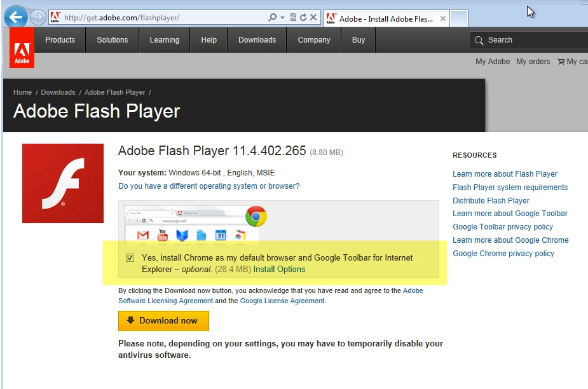Uncheck the install Chrome and Google Toolbar checkbox
588x389 pixels.
tap(130, 257)
